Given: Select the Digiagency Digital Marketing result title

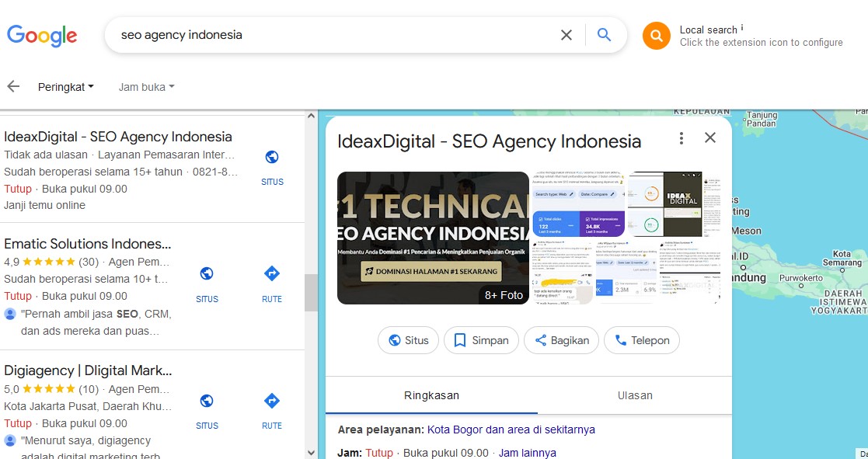Looking at the screenshot, I should (x=88, y=370).
